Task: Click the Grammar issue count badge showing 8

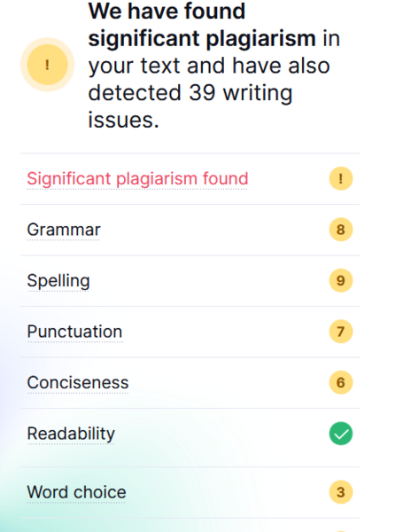Action: (341, 230)
